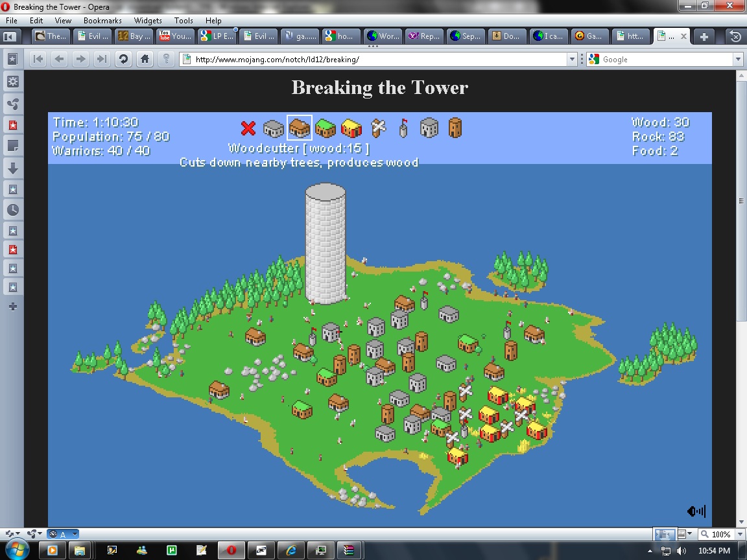This screenshot has height=560, width=747.
Task: Reload the current page
Action: point(123,60)
